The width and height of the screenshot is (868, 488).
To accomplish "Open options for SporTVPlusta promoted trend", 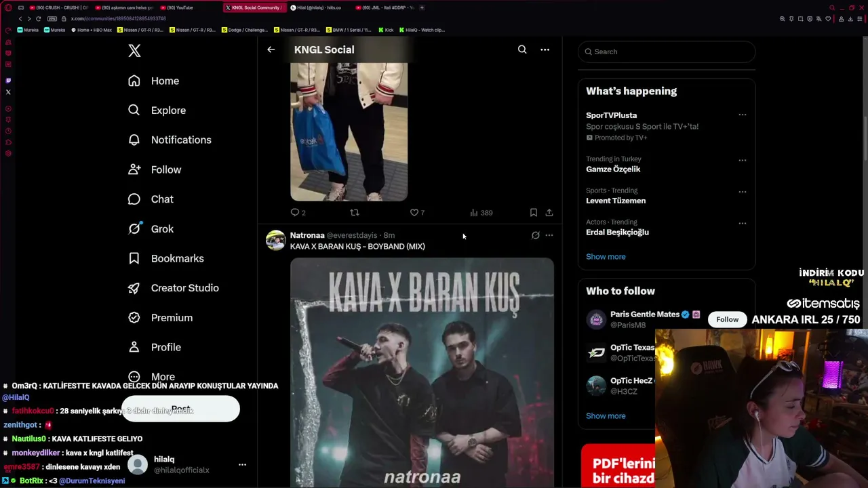I will tap(743, 115).
